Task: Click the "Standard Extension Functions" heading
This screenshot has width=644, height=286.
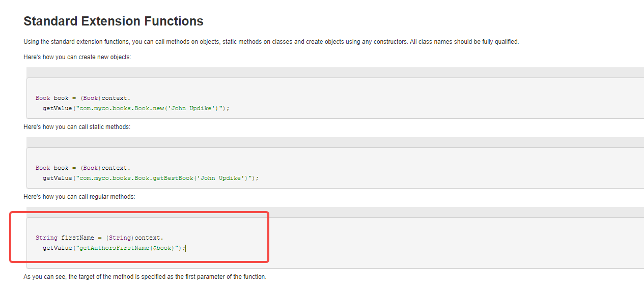Action: pos(114,21)
